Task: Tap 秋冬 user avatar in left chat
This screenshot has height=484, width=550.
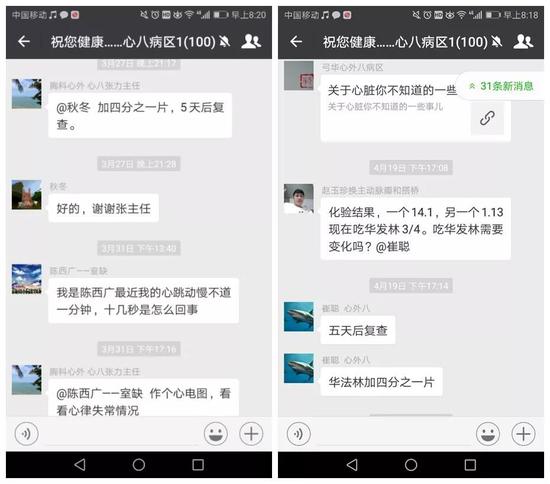Action: click(27, 195)
